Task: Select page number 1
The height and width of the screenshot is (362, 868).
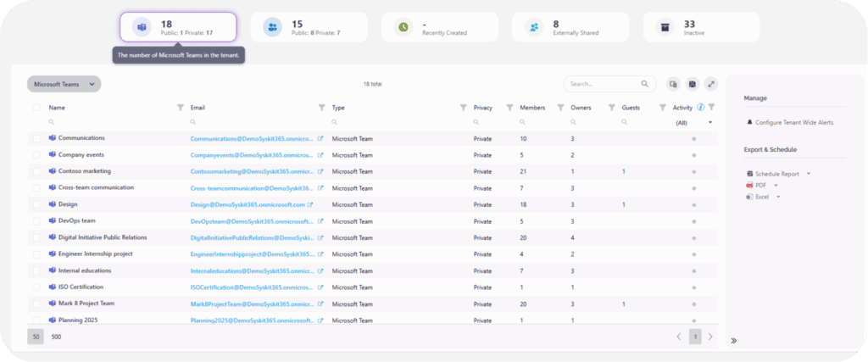Action: coord(695,337)
